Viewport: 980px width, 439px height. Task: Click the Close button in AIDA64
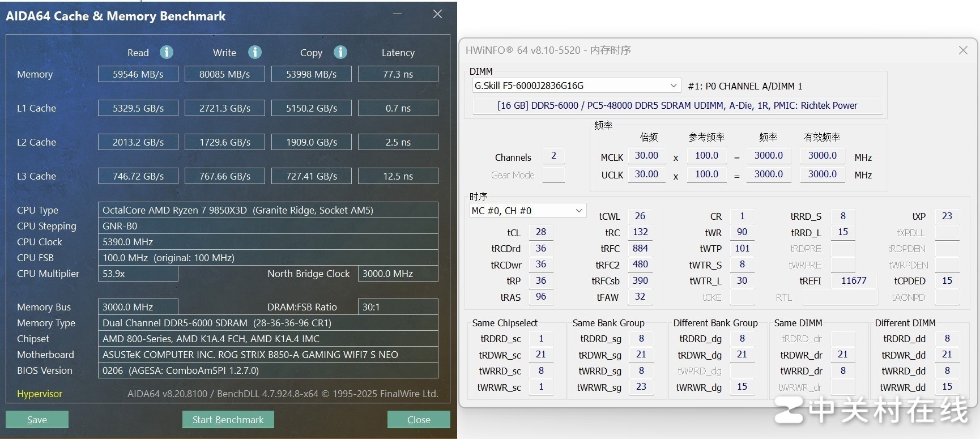[x=419, y=420]
